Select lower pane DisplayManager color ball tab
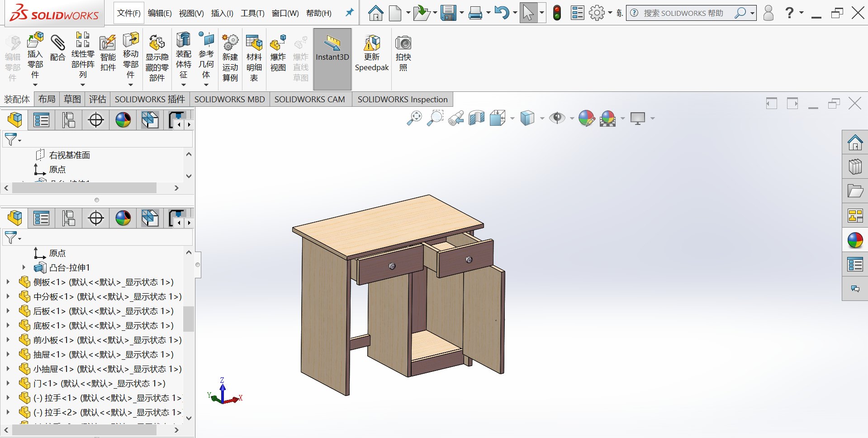Screen dimensions: 868x438 point(123,218)
